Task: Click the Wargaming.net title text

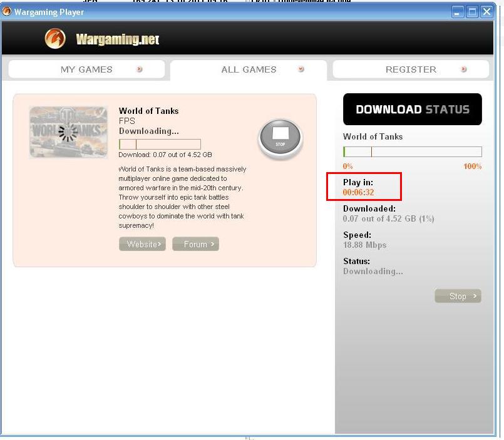Action: coord(118,39)
